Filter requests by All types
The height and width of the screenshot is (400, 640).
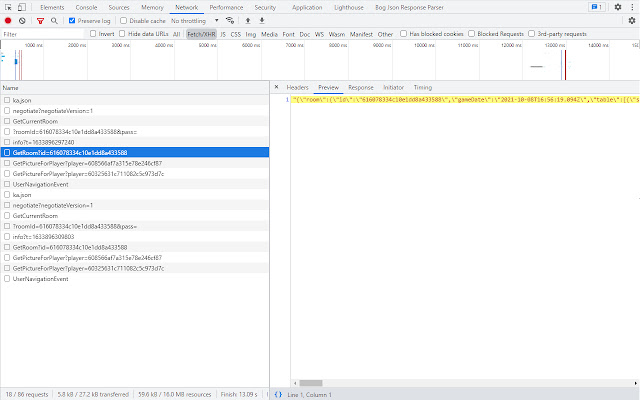click(176, 34)
